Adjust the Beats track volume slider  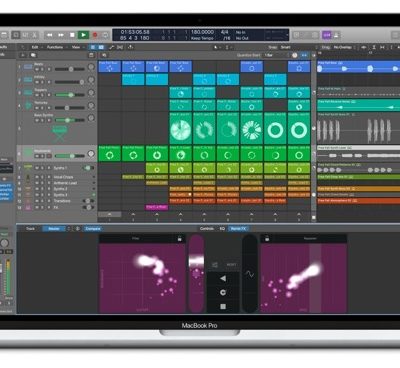(x=69, y=69)
